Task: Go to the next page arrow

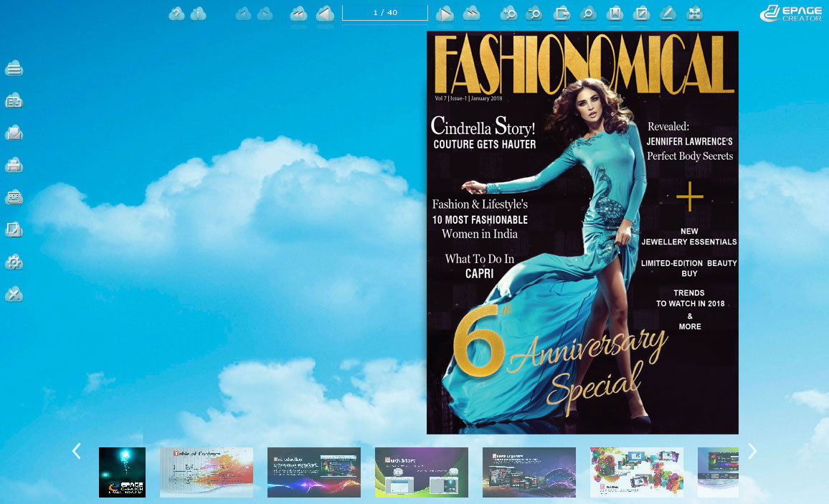Action: coord(445,14)
